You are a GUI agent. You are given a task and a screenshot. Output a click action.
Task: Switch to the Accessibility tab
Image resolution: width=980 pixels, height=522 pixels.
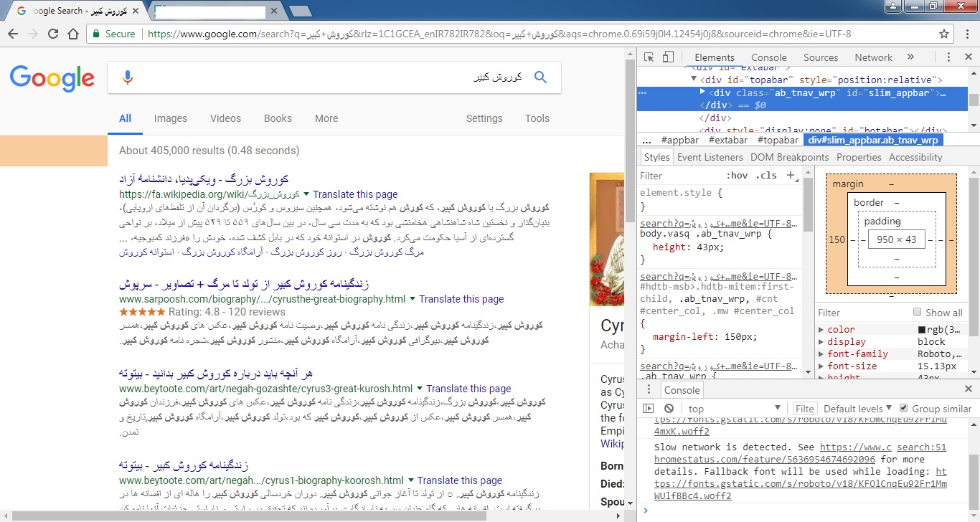coord(915,157)
